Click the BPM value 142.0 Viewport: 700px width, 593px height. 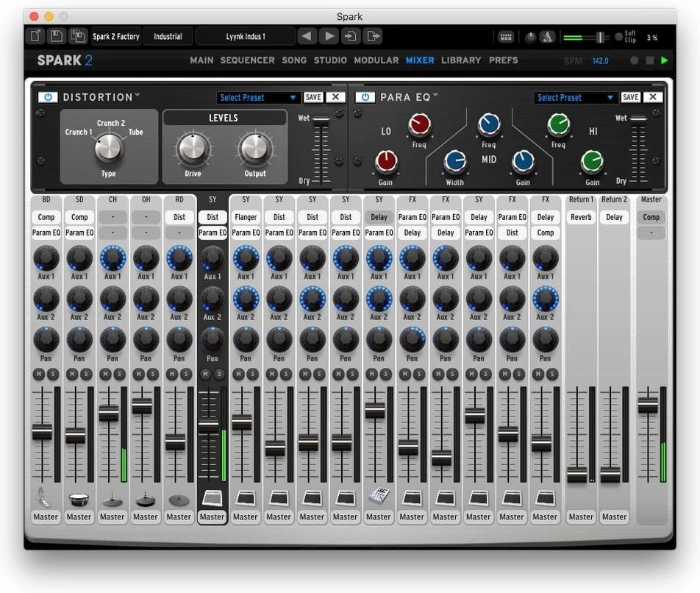[601, 61]
